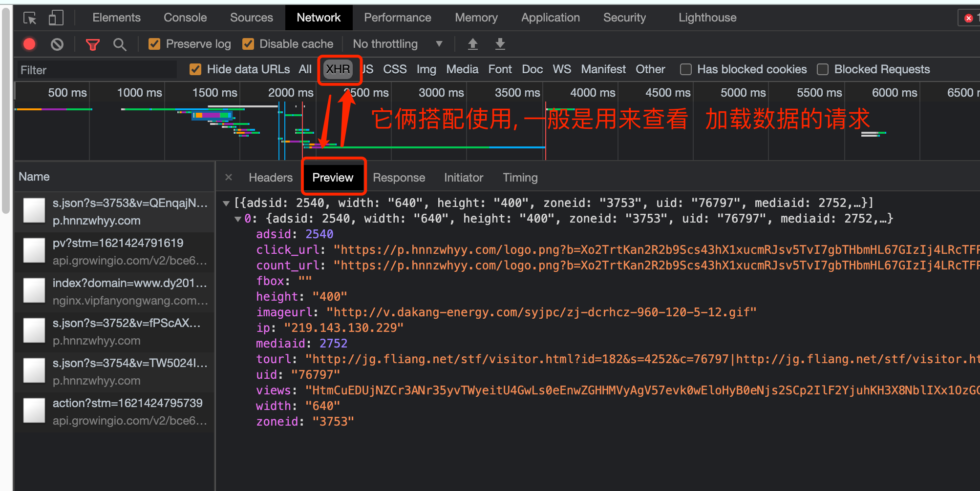The image size is (980, 491).
Task: Open network search with magnifier icon
Action: pos(120,44)
